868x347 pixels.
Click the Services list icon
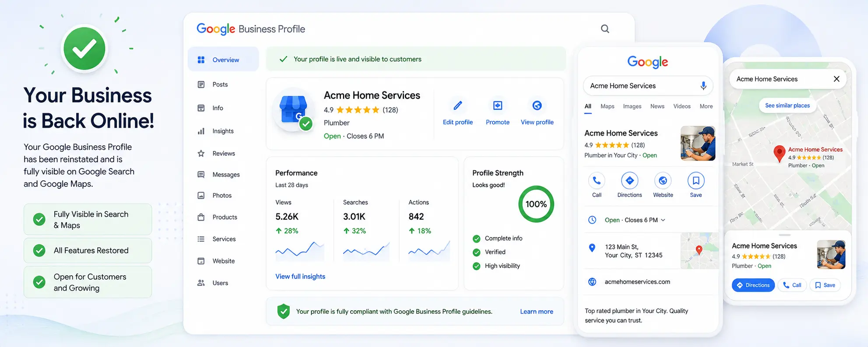click(201, 239)
